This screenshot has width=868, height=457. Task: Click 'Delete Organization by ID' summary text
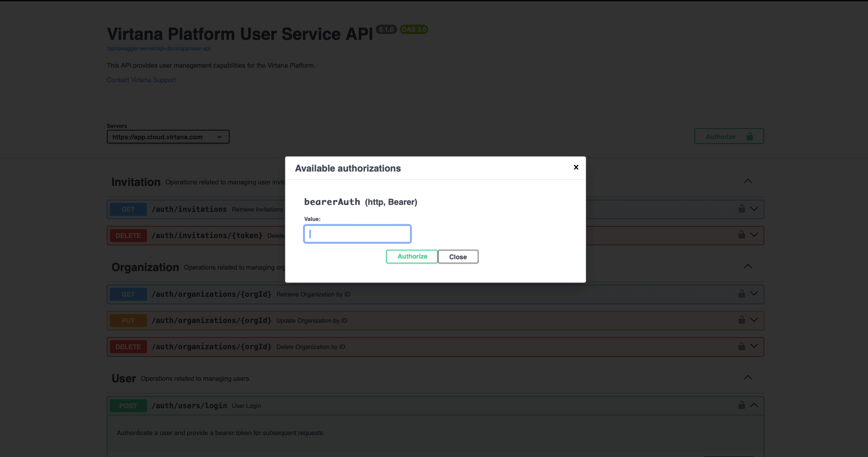click(311, 347)
